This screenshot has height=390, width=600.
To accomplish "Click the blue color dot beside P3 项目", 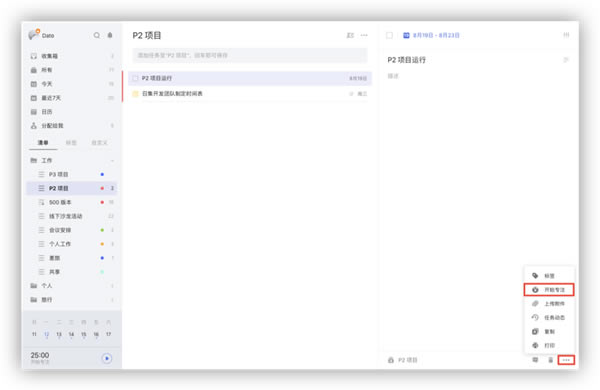I will click(x=102, y=175).
